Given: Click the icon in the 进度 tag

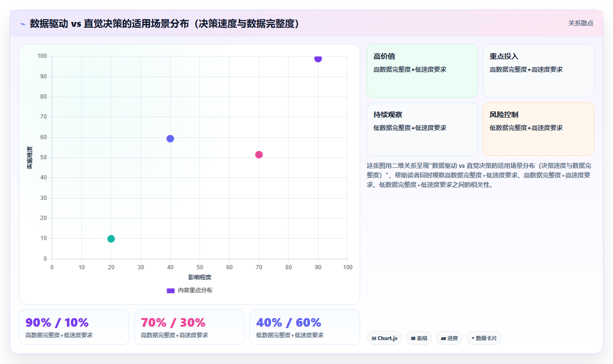Looking at the screenshot, I should pyautogui.click(x=443, y=339).
